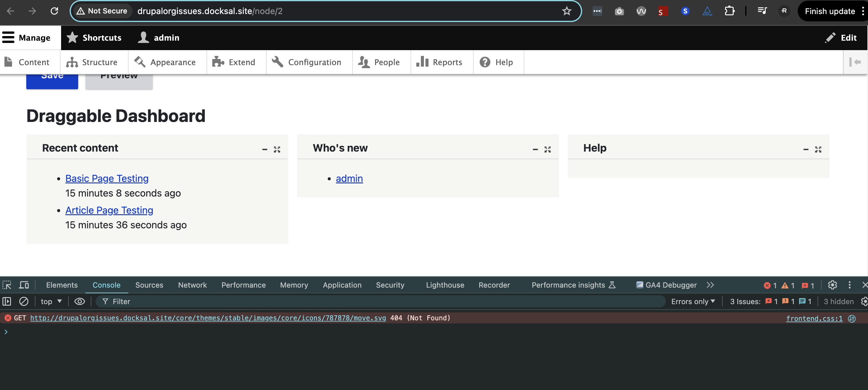Image resolution: width=868 pixels, height=390 pixels.
Task: Toggle the device toolbar icon
Action: click(24, 285)
